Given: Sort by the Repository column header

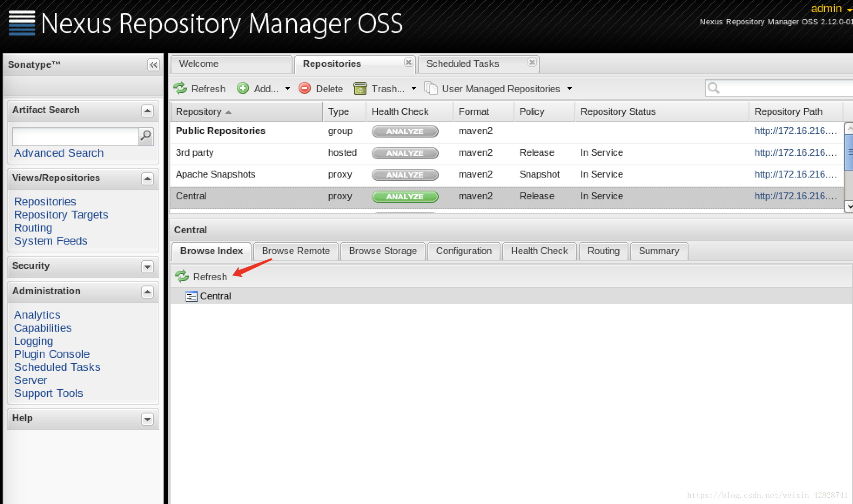Looking at the screenshot, I should tap(246, 112).
